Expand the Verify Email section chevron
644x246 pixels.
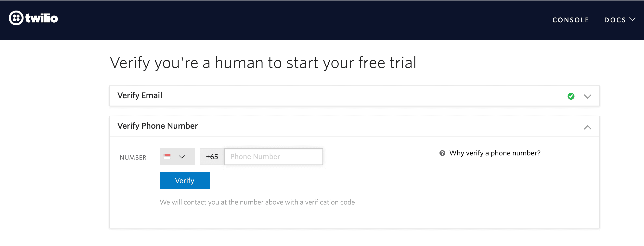coord(587,96)
